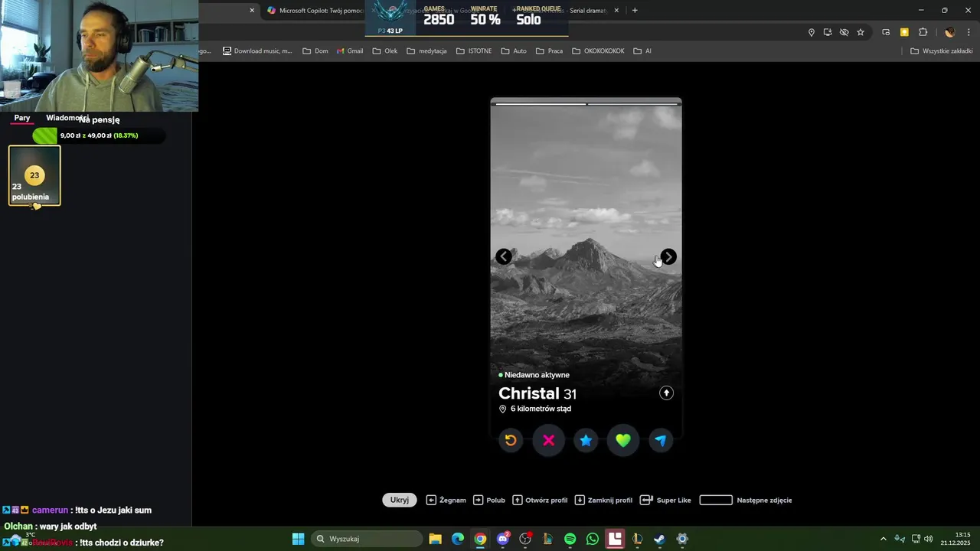Open Google Chrome from taskbar
The width and height of the screenshot is (980, 551).
coord(480,539)
